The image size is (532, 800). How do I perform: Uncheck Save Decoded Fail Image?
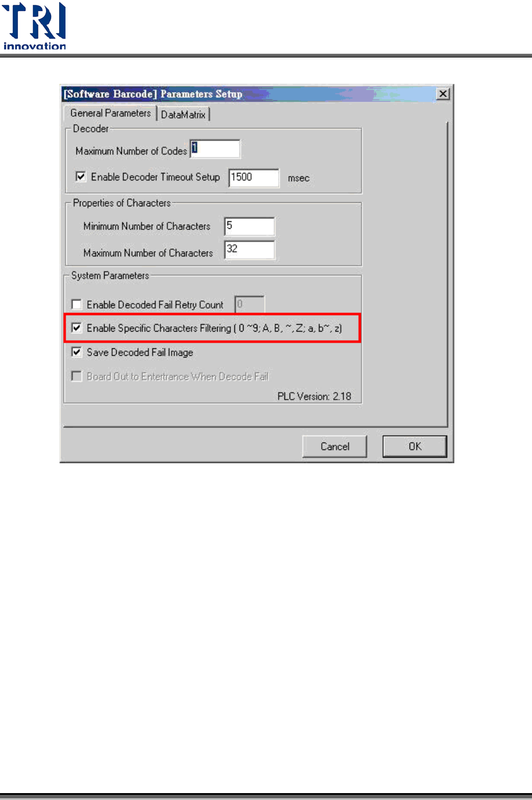coord(76,352)
